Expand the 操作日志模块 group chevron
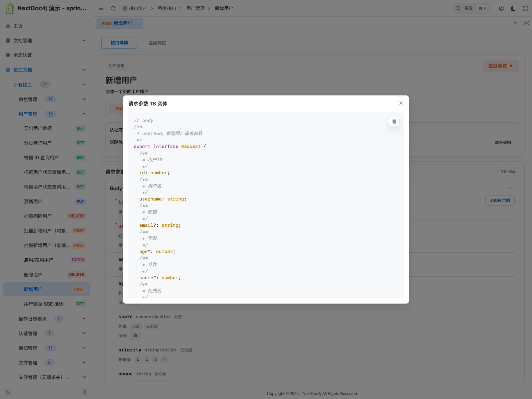Screen dimensions: 532x399 [x=84, y=319]
